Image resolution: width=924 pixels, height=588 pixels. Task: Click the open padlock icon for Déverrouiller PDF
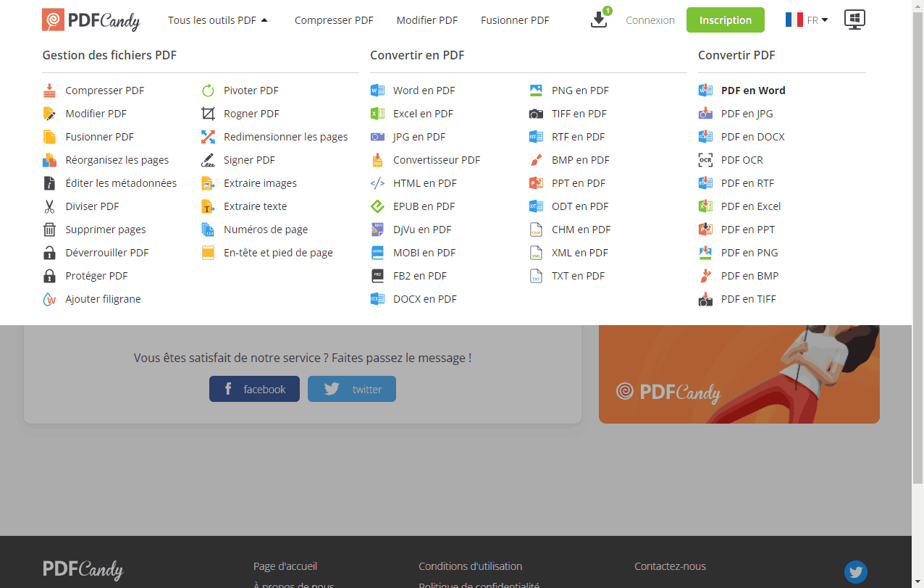tap(49, 253)
